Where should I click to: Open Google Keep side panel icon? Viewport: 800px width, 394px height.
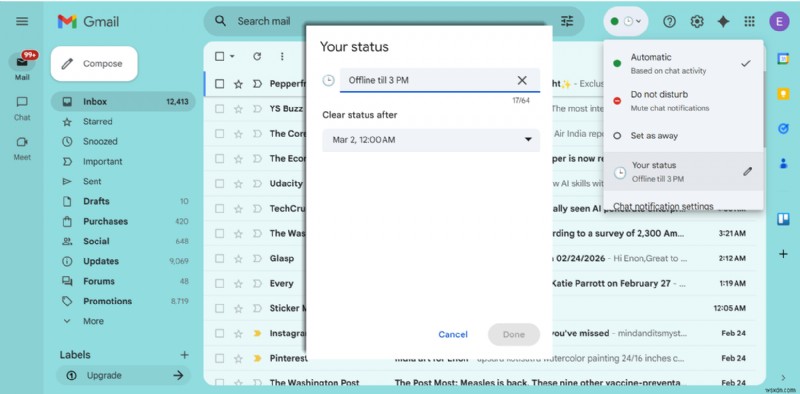click(783, 94)
